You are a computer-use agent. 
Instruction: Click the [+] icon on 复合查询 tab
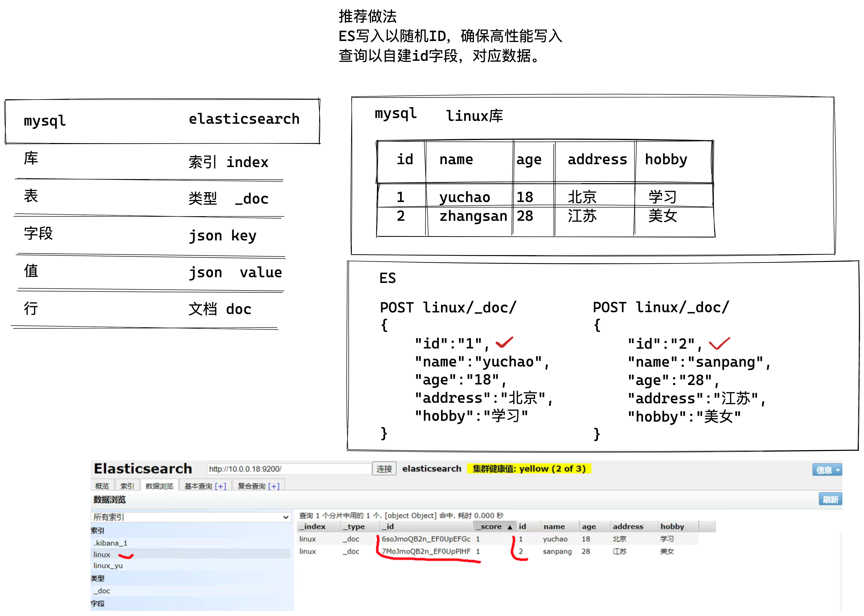(274, 486)
